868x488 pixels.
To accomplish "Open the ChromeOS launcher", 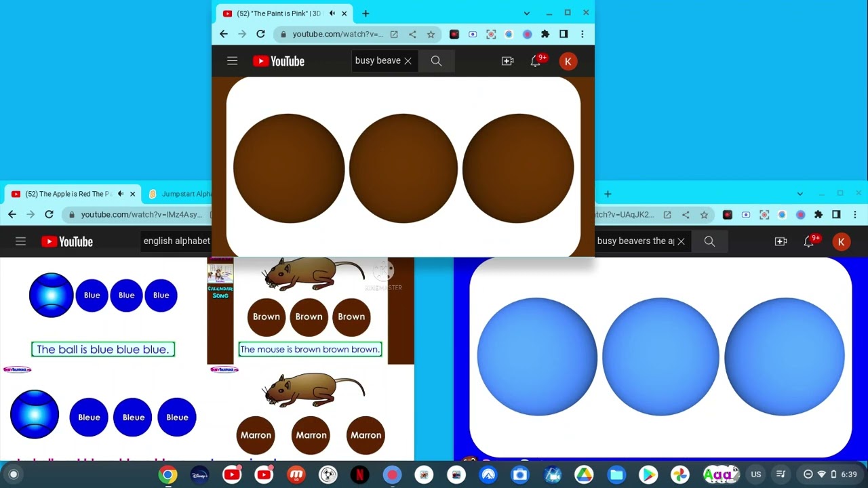I will click(x=14, y=474).
